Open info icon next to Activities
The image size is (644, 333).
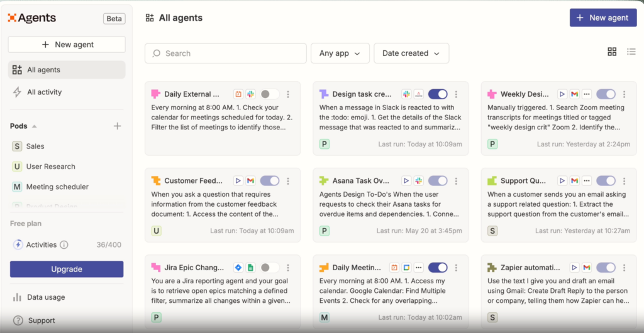[x=64, y=245]
